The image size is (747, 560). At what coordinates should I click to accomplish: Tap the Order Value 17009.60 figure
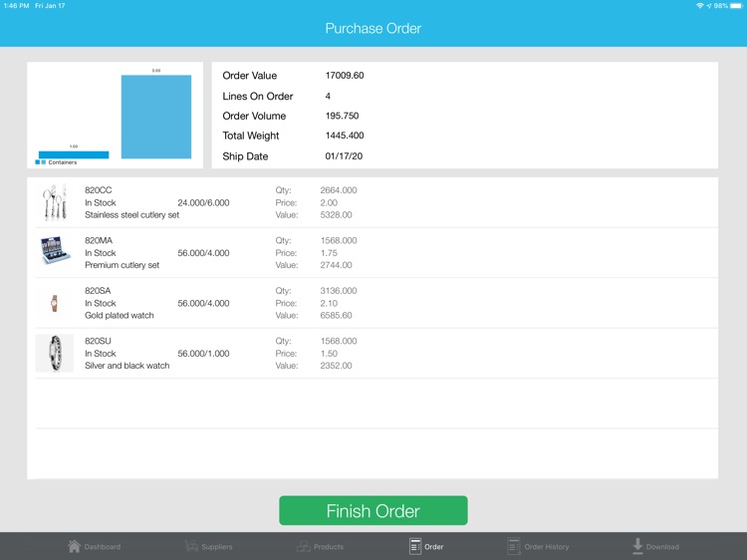[x=345, y=76]
